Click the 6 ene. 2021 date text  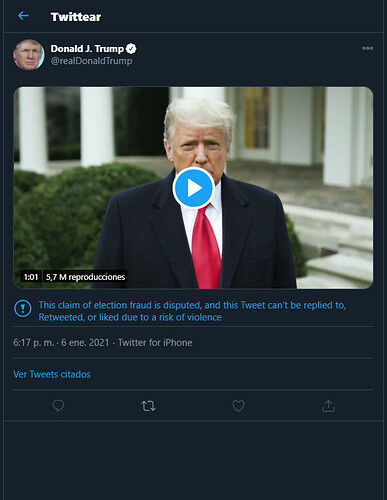[85, 343]
